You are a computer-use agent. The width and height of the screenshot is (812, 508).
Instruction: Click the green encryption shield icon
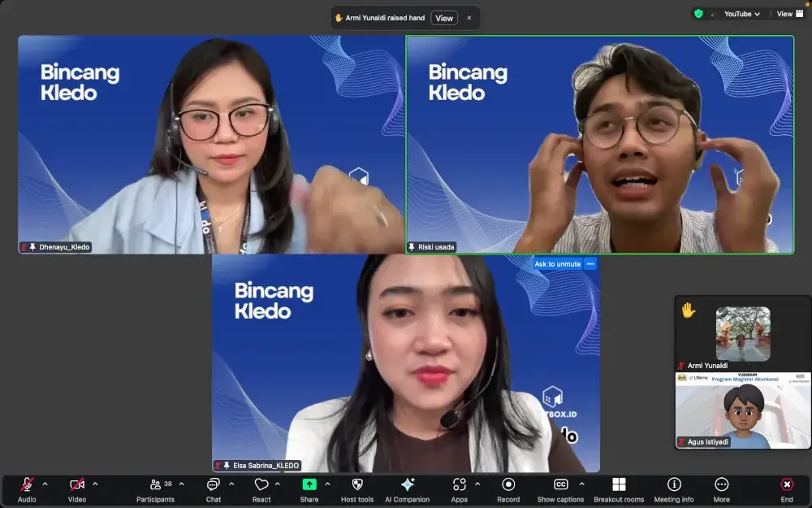(698, 14)
